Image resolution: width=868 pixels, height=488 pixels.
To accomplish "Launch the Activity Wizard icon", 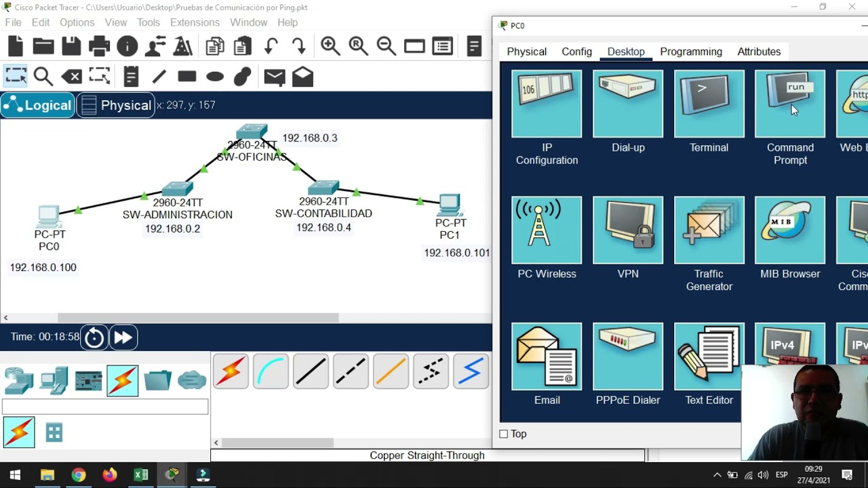I will pos(183,46).
